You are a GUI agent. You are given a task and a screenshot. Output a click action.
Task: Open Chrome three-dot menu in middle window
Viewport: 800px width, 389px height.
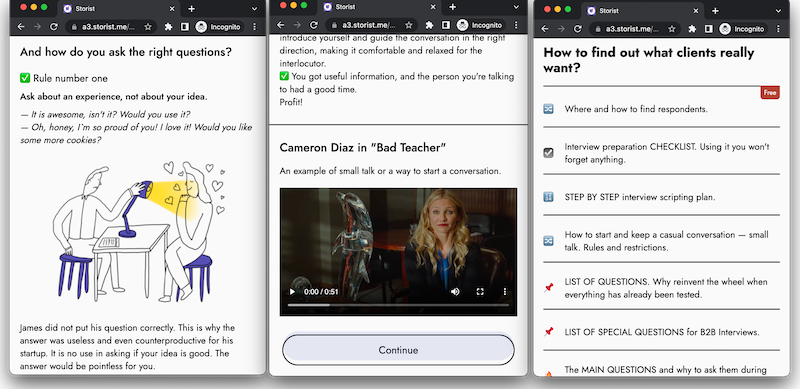[516, 25]
